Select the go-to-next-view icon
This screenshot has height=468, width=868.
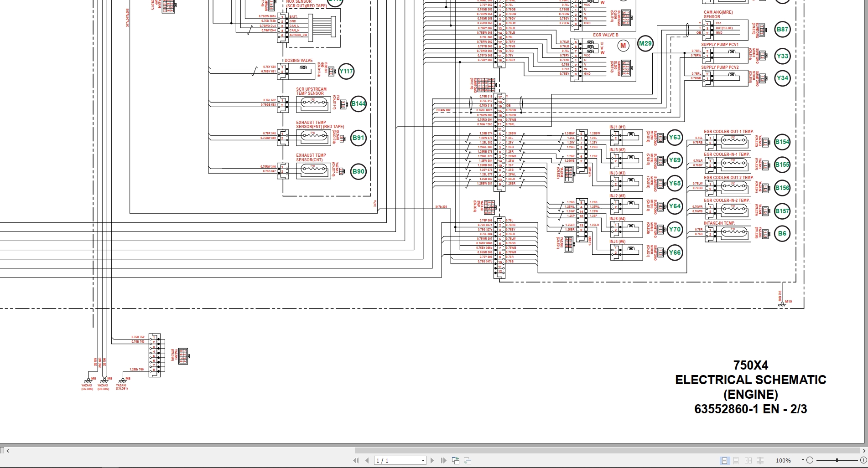(x=468, y=460)
